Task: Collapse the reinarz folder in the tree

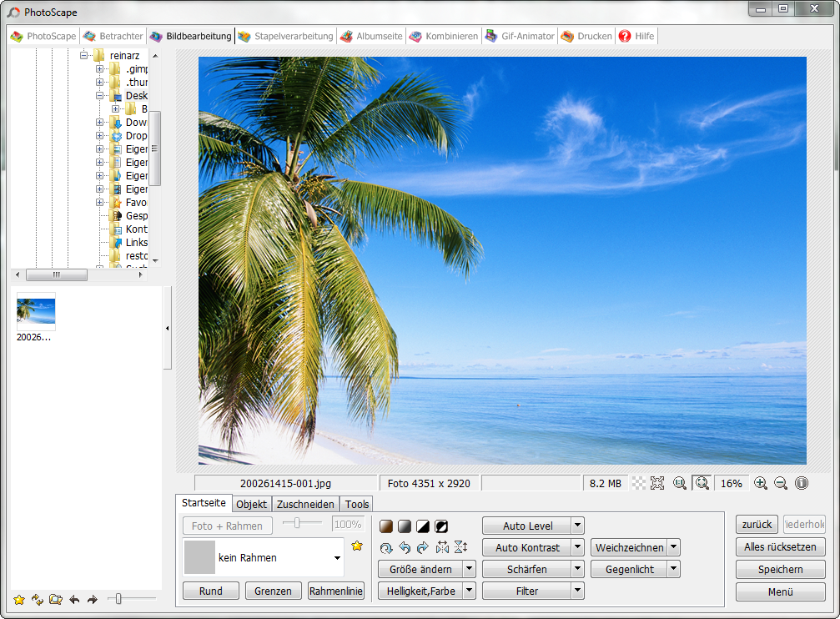Action: 84,55
